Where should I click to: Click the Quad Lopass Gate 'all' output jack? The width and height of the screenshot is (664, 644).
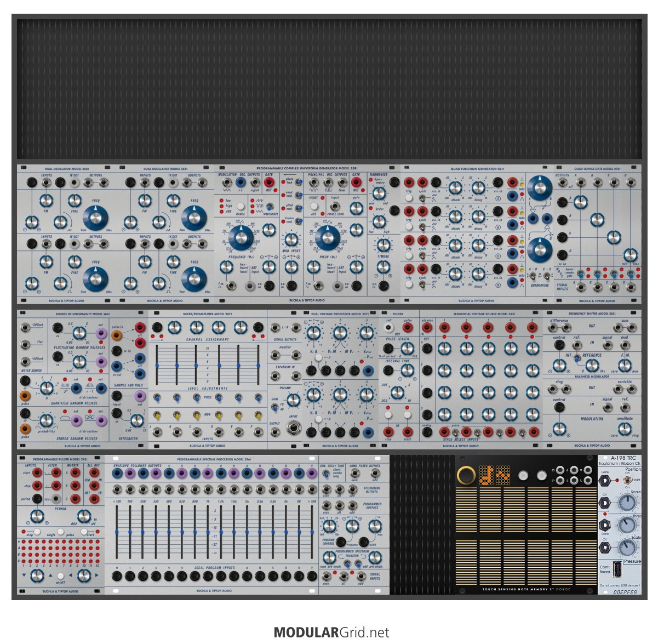(x=563, y=183)
